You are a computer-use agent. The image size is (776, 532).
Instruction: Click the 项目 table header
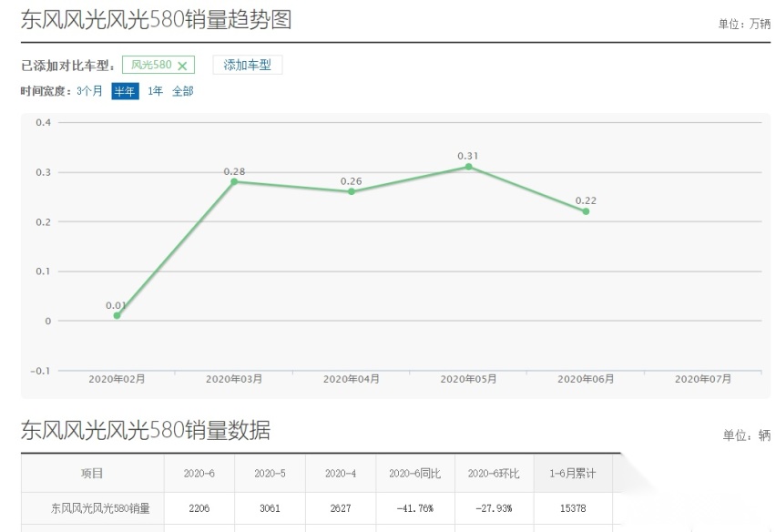click(x=92, y=474)
